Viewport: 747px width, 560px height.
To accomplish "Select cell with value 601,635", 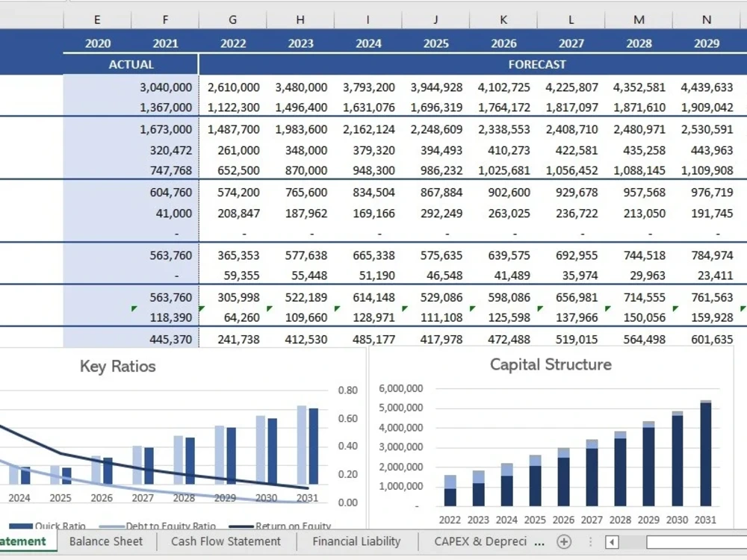I will coord(707,339).
